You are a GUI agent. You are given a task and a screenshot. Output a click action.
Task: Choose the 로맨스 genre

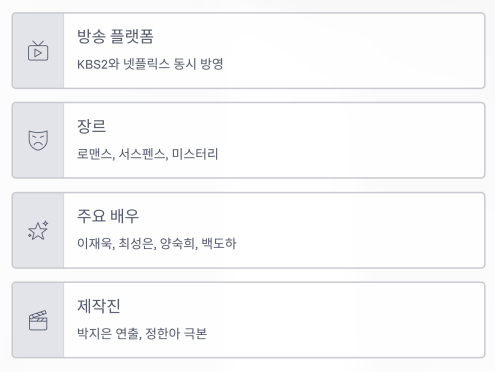tap(94, 154)
